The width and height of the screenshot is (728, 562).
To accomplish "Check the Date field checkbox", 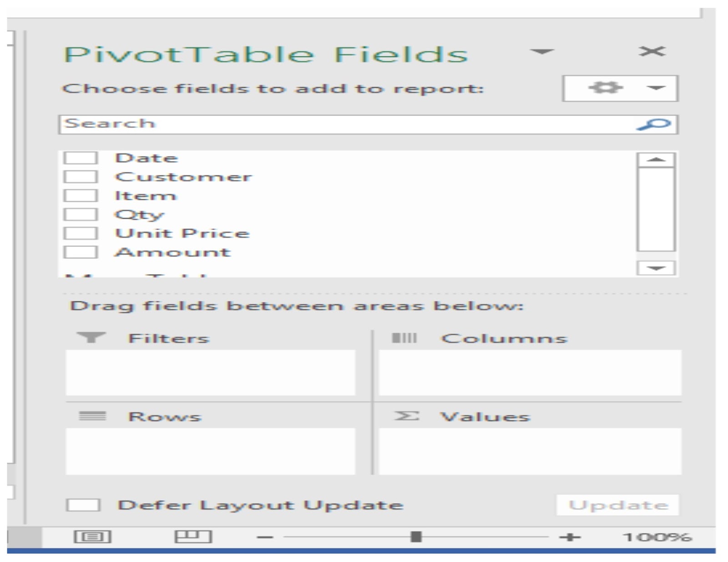I will pyautogui.click(x=82, y=157).
